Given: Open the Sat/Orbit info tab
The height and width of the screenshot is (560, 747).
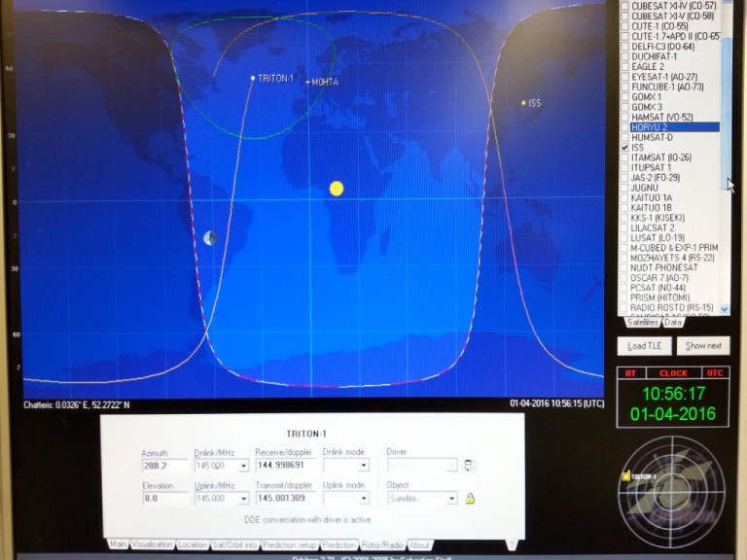Looking at the screenshot, I should click(x=234, y=544).
